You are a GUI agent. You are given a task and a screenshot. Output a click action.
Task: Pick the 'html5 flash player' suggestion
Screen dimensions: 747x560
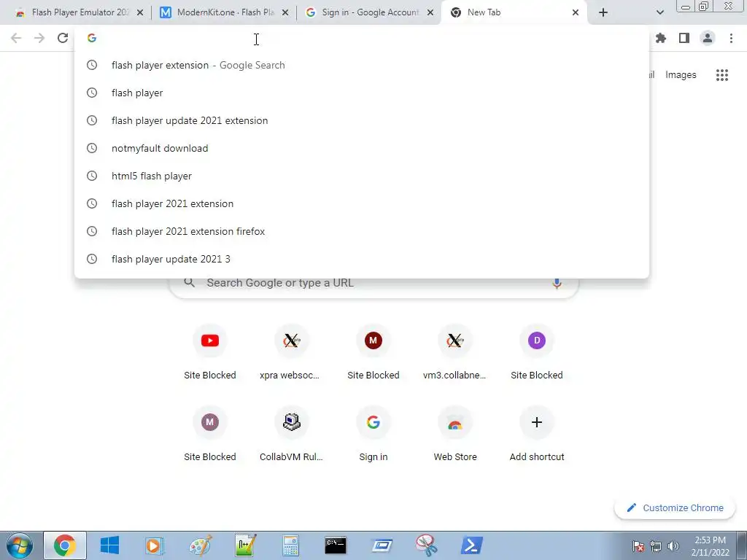click(362, 176)
